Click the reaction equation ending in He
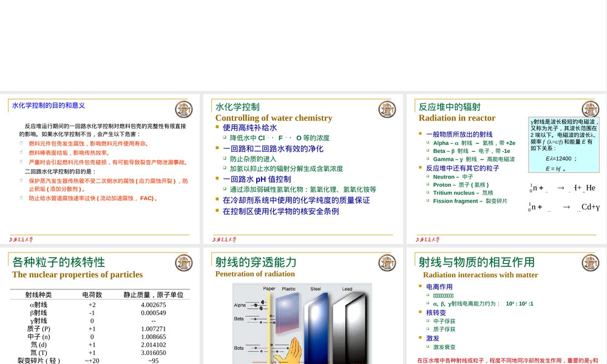Viewport: 607px width, 364px height. 562,188
